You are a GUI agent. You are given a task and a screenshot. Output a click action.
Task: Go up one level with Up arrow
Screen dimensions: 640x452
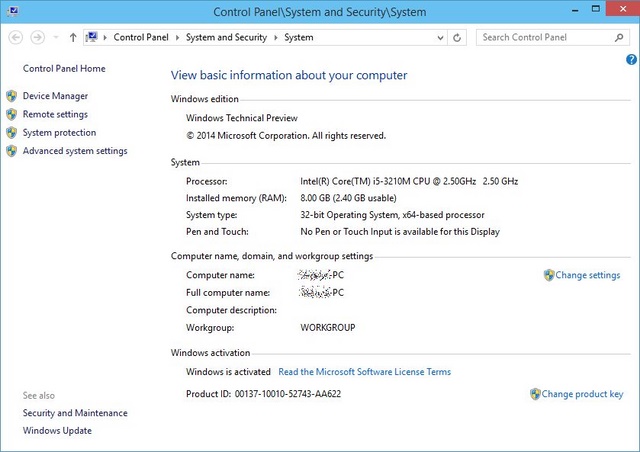pos(73,38)
